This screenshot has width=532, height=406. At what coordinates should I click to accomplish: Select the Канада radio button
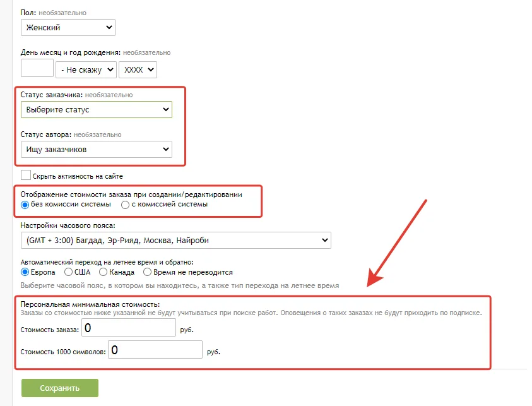(105, 272)
